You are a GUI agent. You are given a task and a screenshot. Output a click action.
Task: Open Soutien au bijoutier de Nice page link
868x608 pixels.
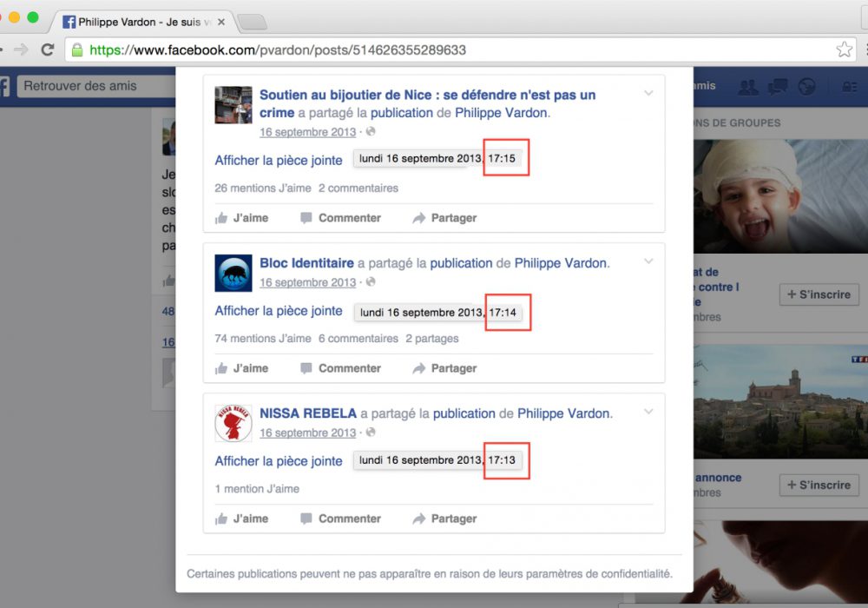tap(427, 103)
